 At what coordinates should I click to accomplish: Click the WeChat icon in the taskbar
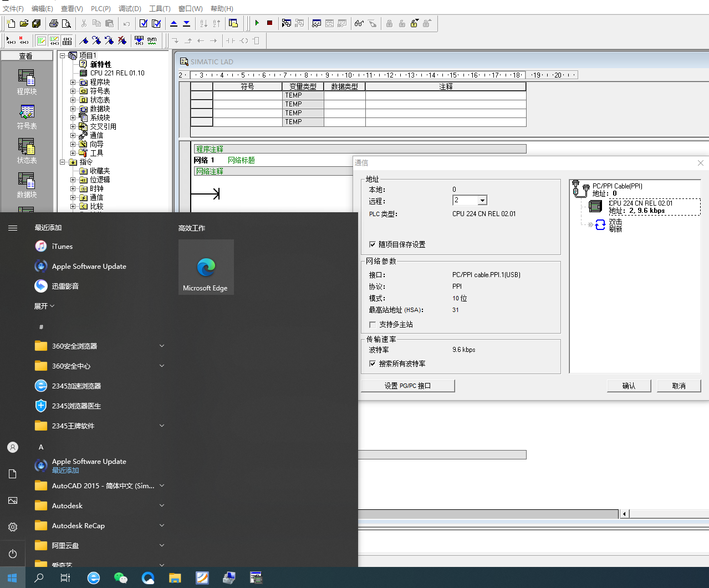click(x=120, y=578)
